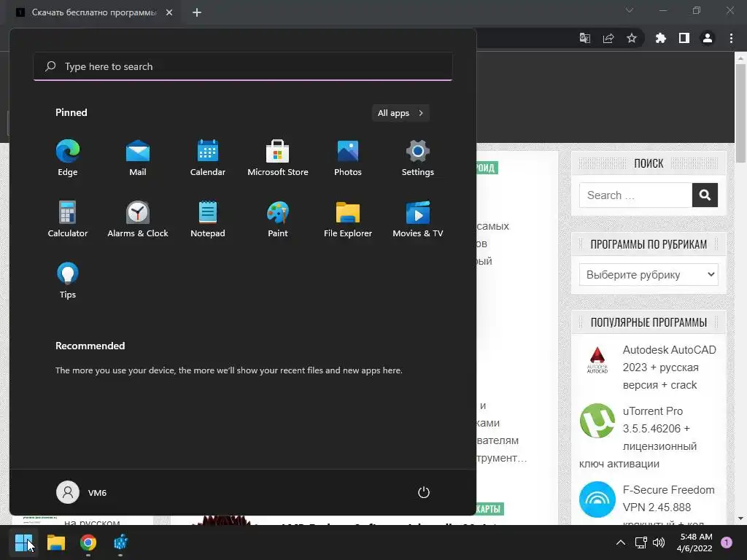This screenshot has height=560, width=747.
Task: Select the Скачать бесплатно программы tab
Action: coord(94,12)
